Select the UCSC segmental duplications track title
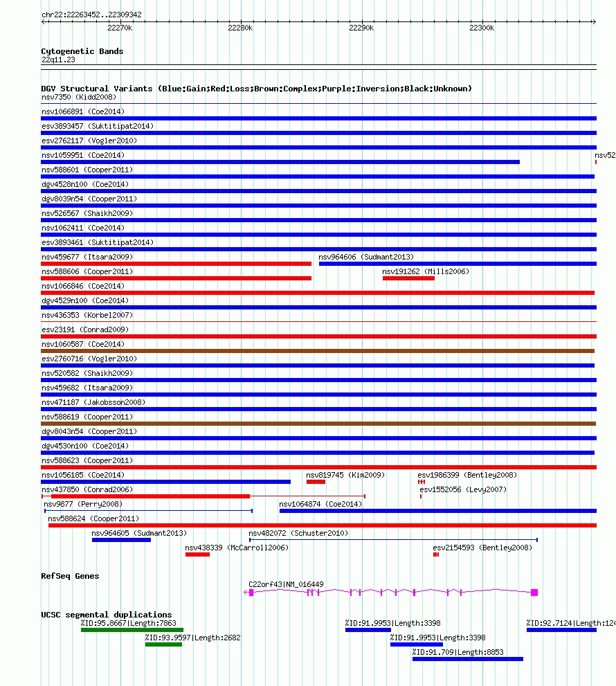This screenshot has height=686, width=616. 107,615
